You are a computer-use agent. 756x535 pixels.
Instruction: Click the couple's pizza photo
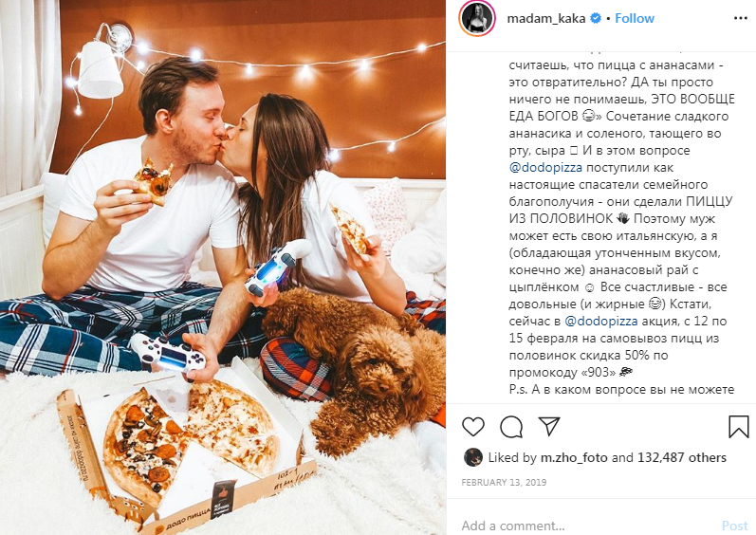[x=223, y=267]
